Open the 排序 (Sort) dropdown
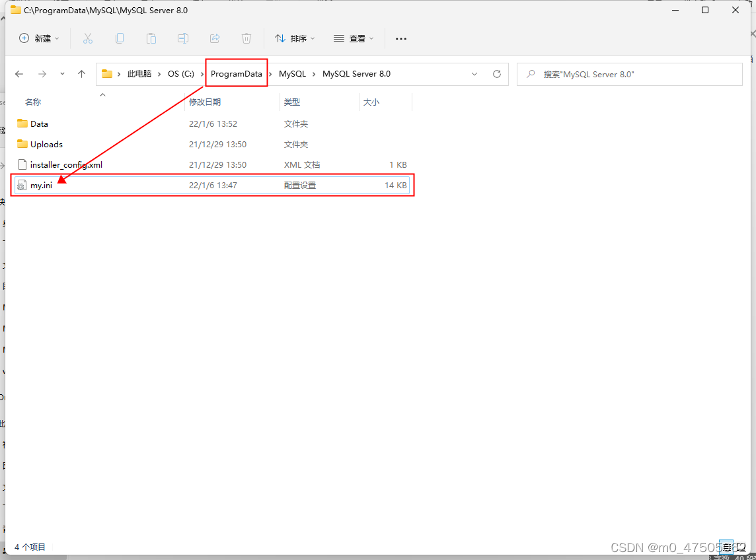The height and width of the screenshot is (560, 756). (295, 38)
